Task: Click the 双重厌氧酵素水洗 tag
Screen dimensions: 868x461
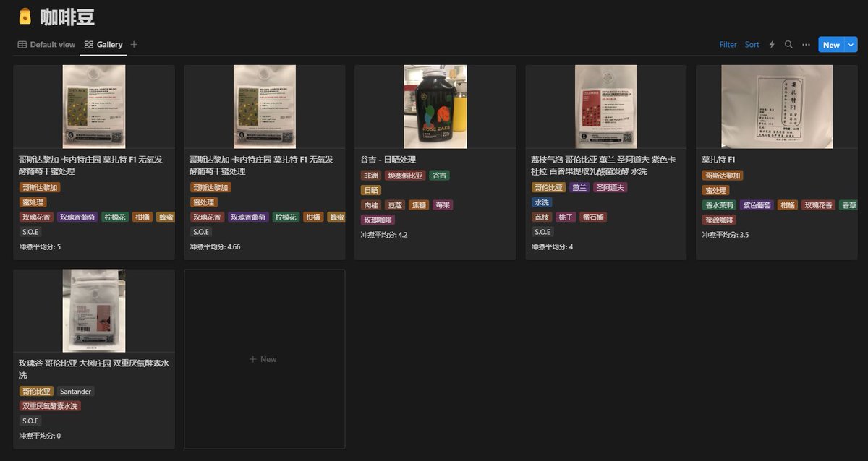Action: (50, 406)
